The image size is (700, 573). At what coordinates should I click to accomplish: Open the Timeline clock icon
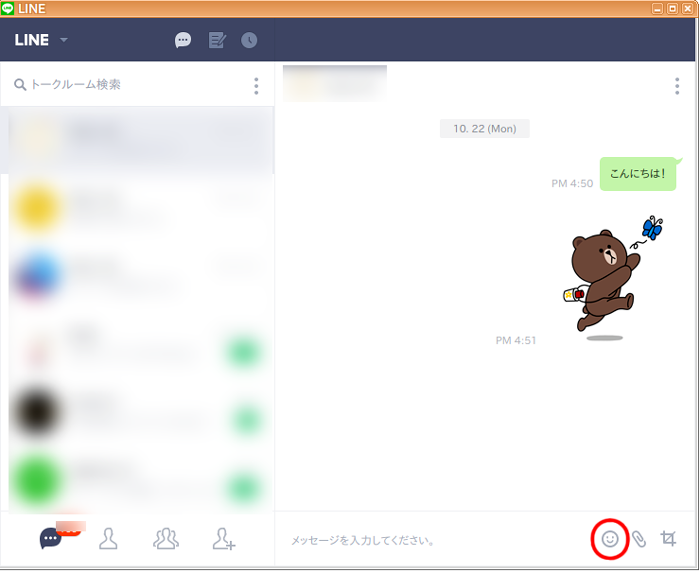249,40
